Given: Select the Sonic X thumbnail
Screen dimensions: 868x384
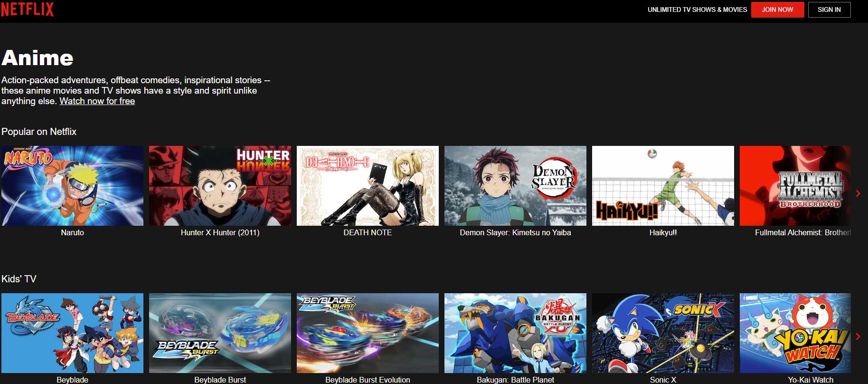Looking at the screenshot, I should click(663, 333).
